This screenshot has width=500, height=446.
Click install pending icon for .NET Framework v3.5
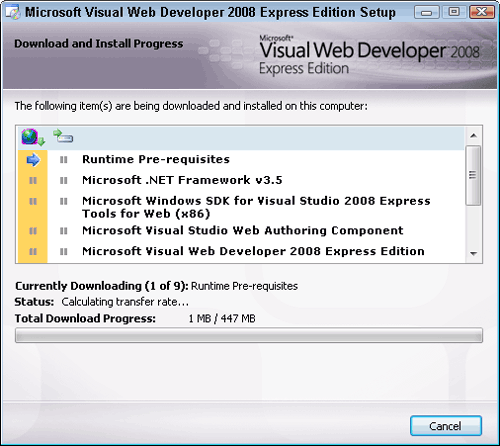click(x=63, y=181)
